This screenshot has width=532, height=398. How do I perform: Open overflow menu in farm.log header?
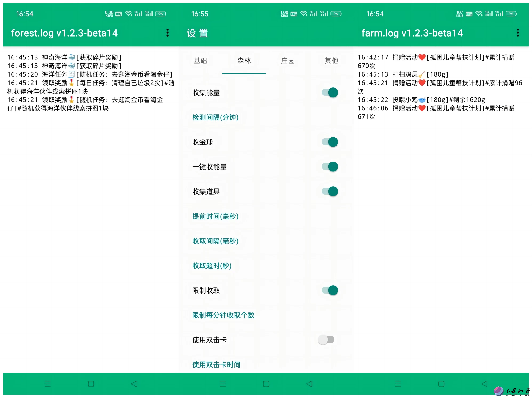pos(518,33)
